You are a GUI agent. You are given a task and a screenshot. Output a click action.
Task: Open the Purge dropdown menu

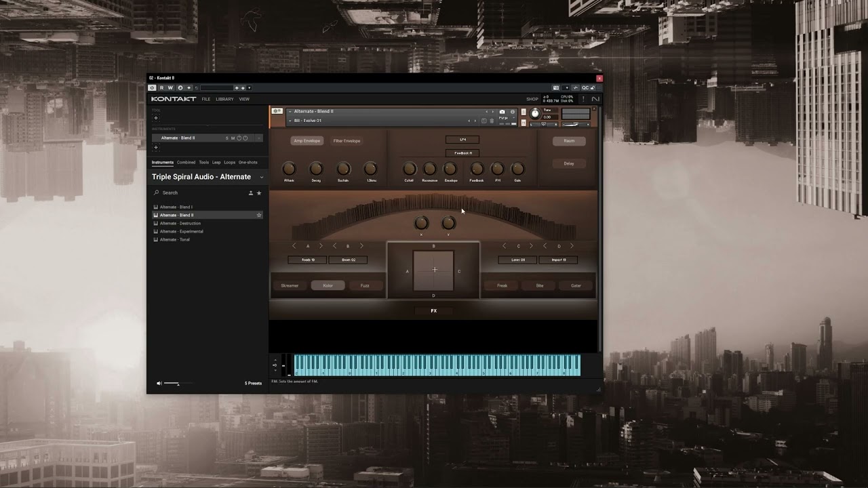[x=507, y=118]
